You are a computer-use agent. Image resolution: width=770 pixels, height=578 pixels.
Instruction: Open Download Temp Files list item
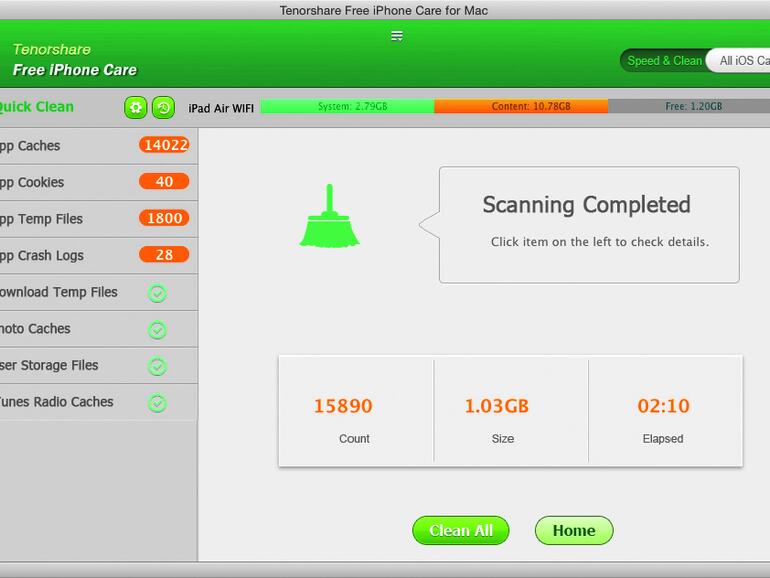click(99, 292)
